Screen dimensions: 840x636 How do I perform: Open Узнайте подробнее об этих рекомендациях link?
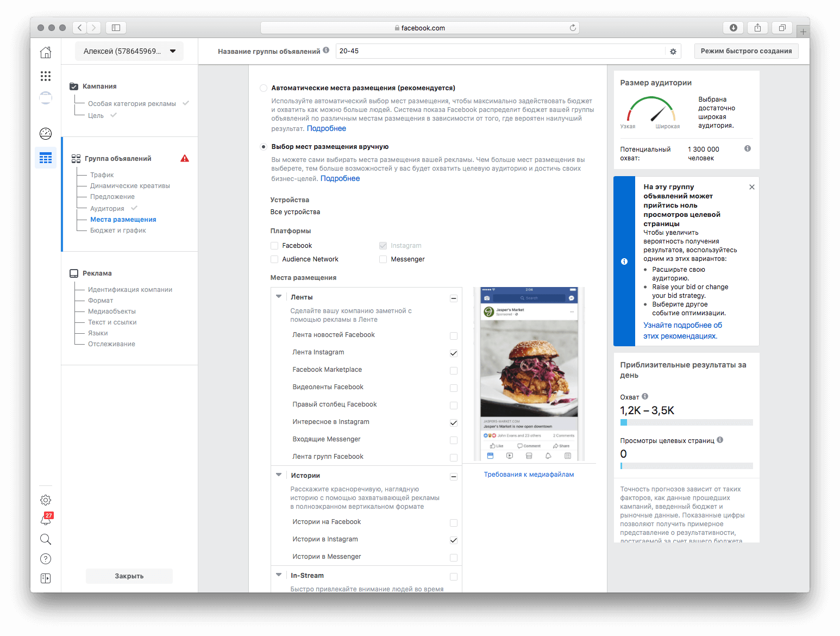[x=683, y=331]
